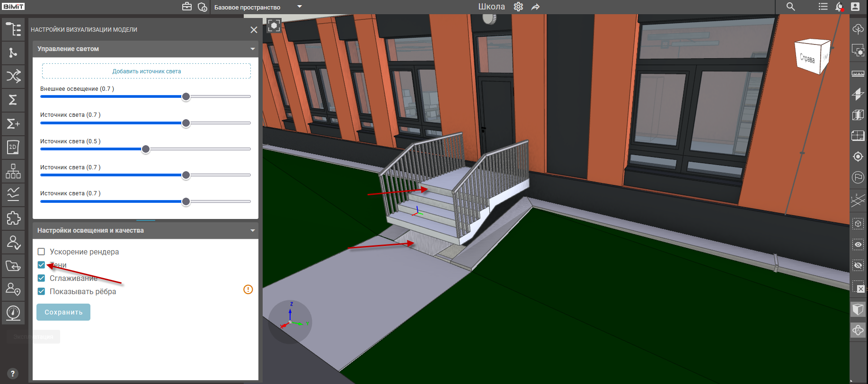The height and width of the screenshot is (384, 868).
Task: Click the Справа view cube
Action: point(810,58)
